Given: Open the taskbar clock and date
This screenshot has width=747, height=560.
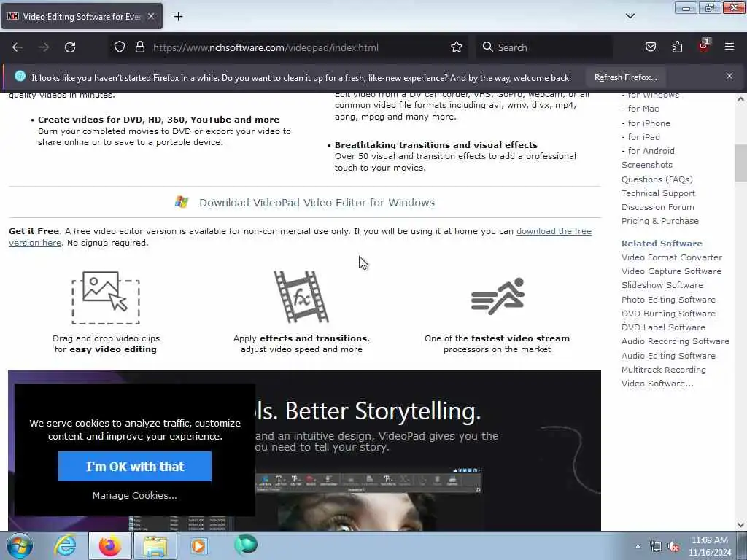Looking at the screenshot, I should pos(709,546).
